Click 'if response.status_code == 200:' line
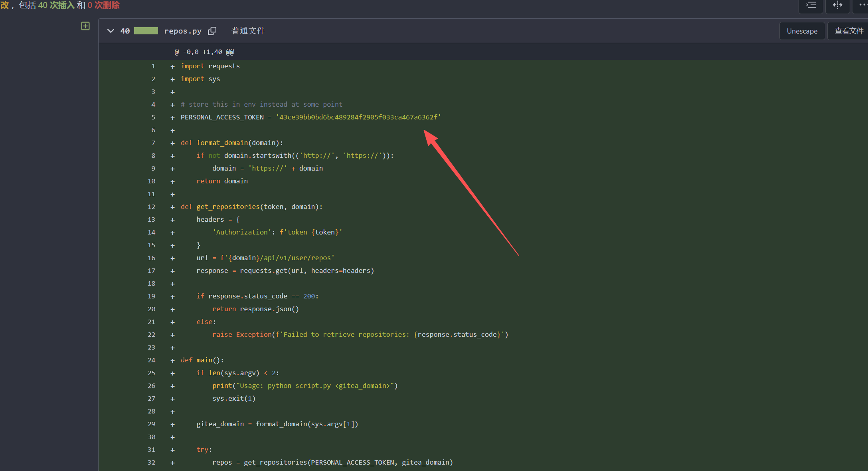868x471 pixels. pyautogui.click(x=257, y=296)
